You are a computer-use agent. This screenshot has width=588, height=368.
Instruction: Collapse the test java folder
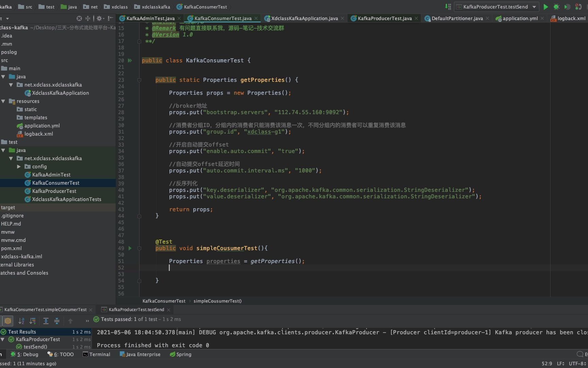[3, 150]
